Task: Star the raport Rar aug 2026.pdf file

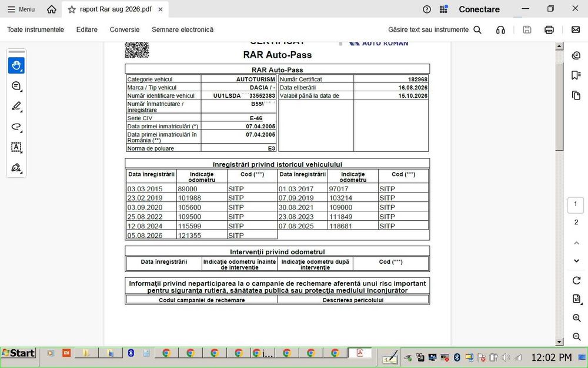Action: [x=72, y=9]
